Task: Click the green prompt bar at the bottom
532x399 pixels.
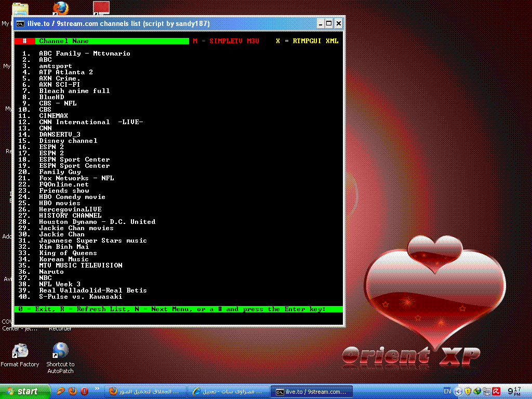Action: point(179,310)
